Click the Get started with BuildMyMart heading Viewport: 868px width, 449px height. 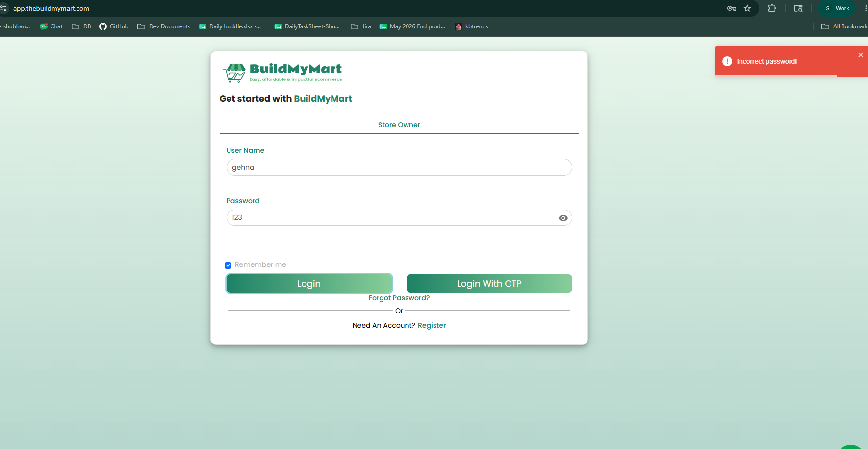[285, 99]
